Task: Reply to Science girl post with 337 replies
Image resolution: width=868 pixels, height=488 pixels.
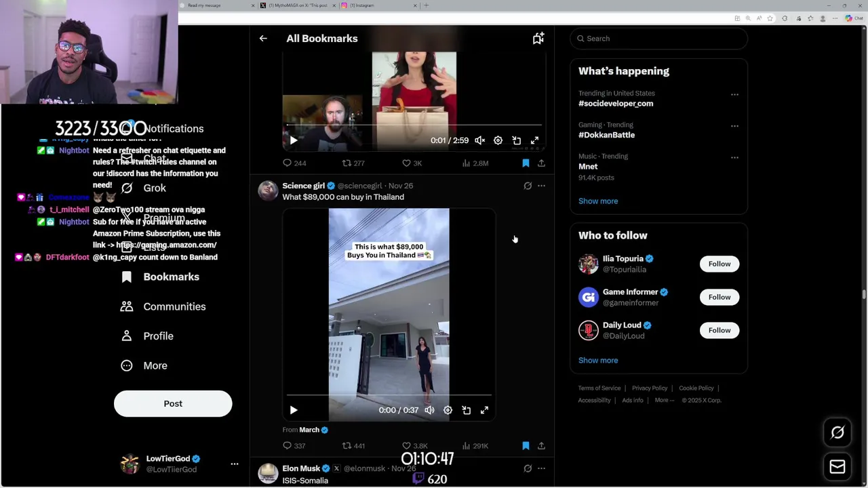Action: tap(294, 446)
